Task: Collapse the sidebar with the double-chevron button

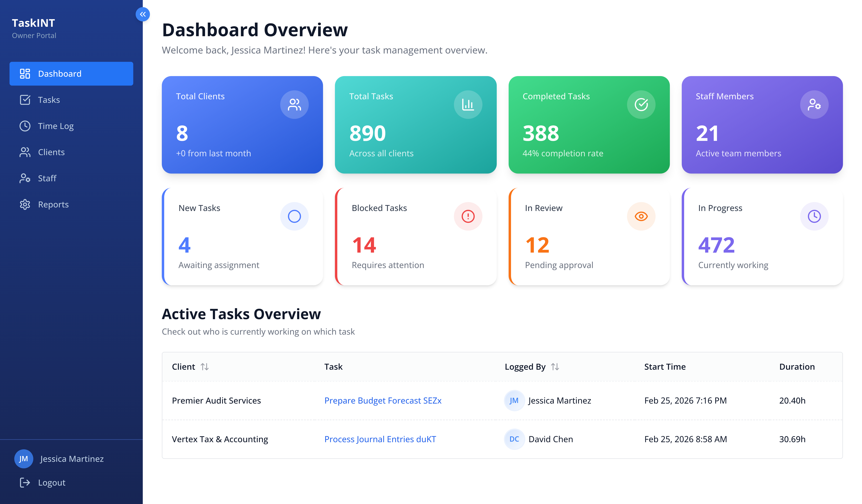Action: point(143,14)
